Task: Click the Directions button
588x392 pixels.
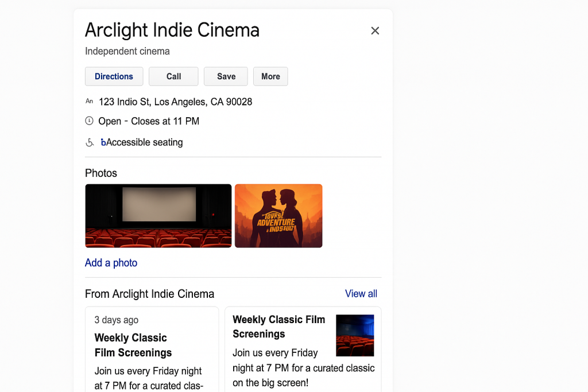Action: [x=114, y=76]
